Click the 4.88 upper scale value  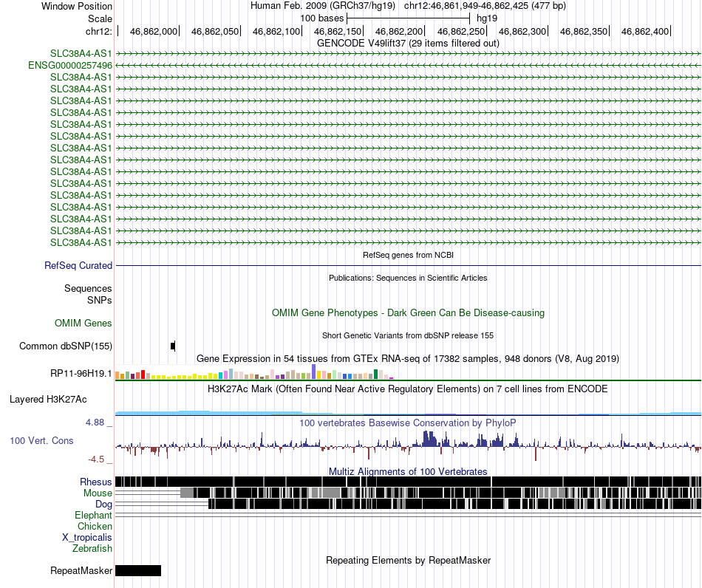point(95,423)
